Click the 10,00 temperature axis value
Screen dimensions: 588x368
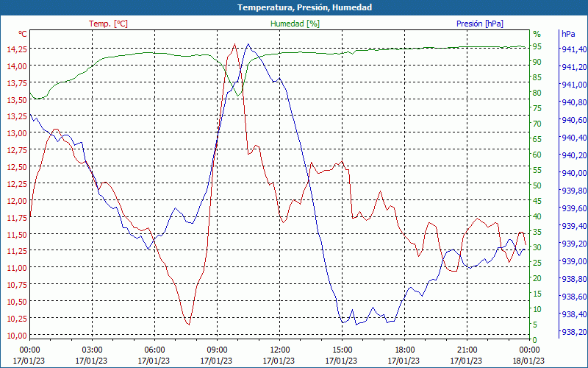pyautogui.click(x=17, y=336)
